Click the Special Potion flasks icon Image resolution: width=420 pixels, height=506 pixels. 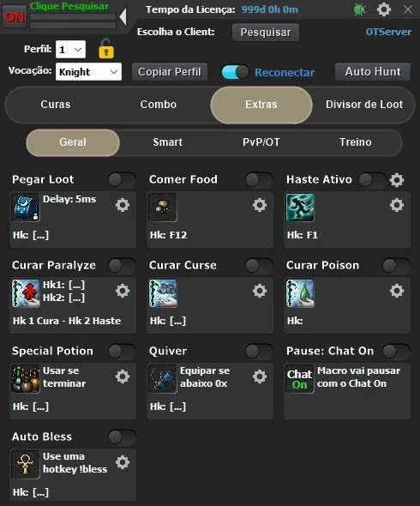(x=26, y=379)
